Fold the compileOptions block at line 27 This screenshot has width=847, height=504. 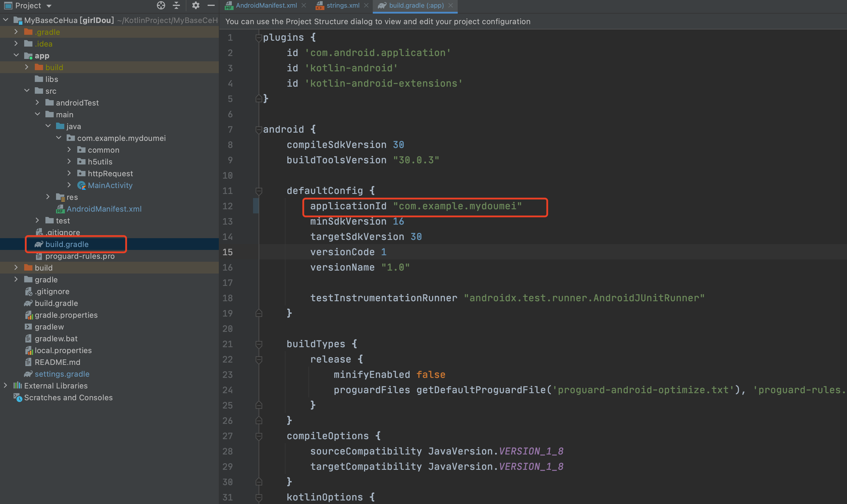coord(259,436)
